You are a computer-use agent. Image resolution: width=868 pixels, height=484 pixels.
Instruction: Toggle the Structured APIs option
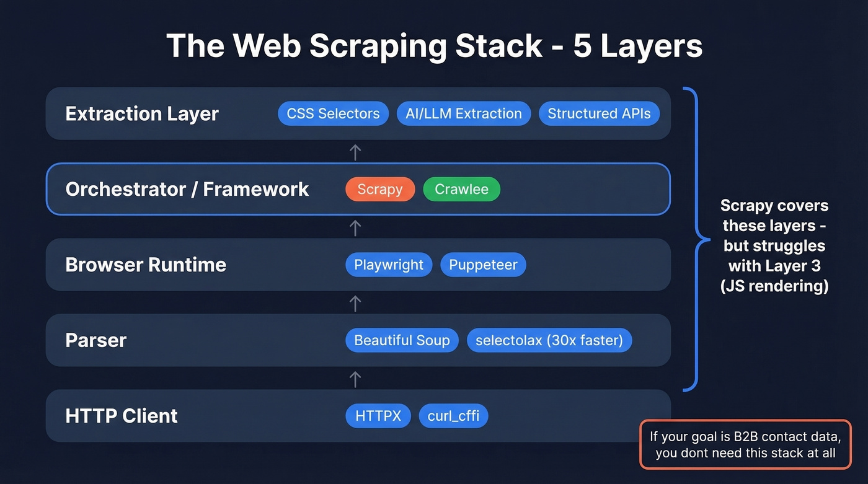coord(599,113)
